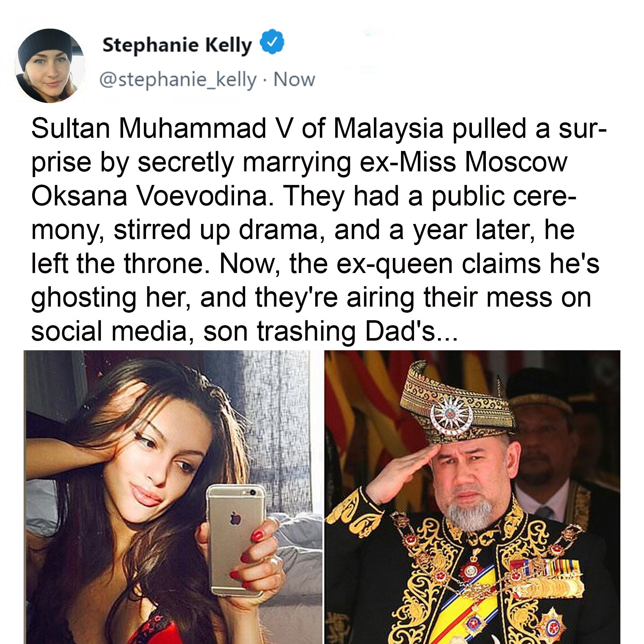Image resolution: width=644 pixels, height=644 pixels.
Task: Click the phrase 'ex-Miss Moscow' in the tweet
Action: 464,162
